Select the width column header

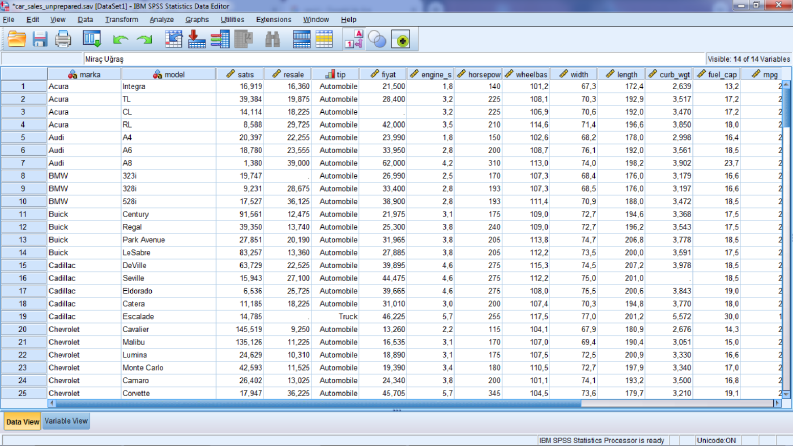574,74
